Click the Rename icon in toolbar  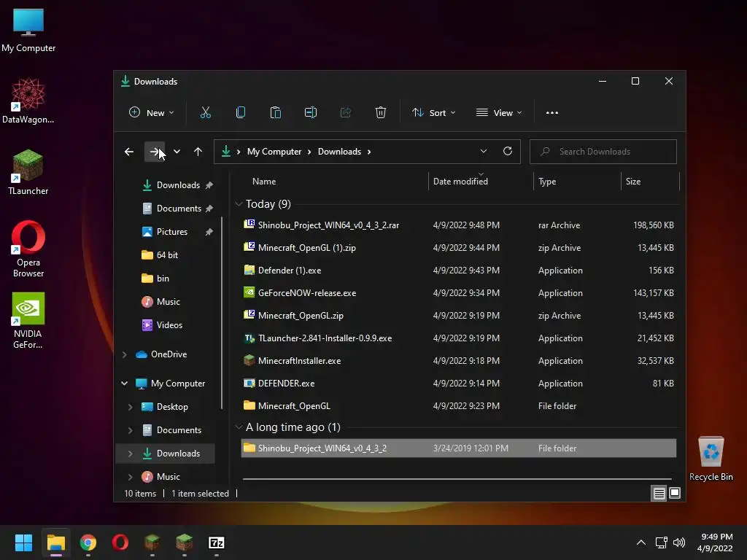pos(311,113)
